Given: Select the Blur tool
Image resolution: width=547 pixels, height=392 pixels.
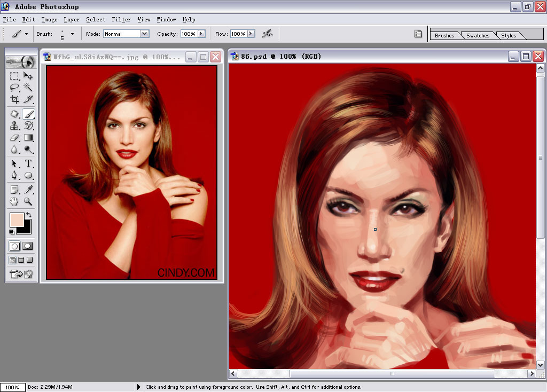Looking at the screenshot, I should (14, 149).
